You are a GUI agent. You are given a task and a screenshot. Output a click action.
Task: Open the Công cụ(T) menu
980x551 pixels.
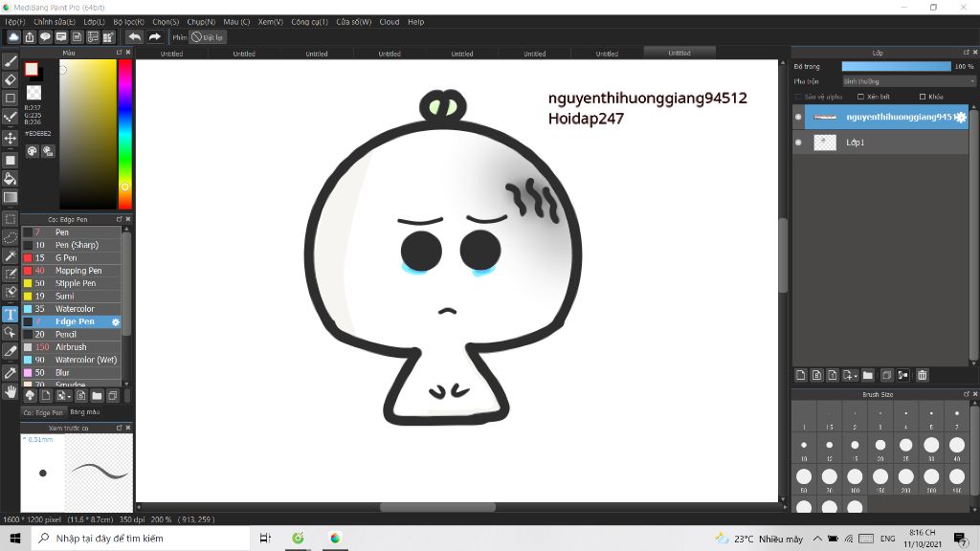pyautogui.click(x=309, y=22)
